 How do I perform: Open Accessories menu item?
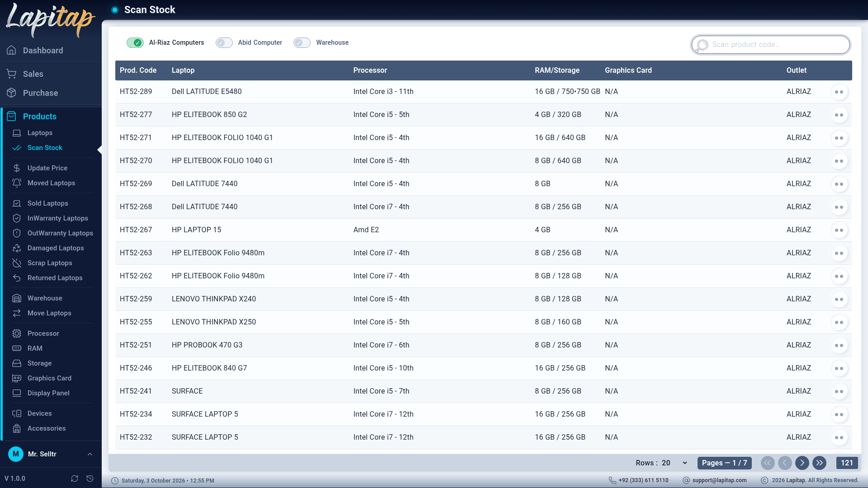47,428
